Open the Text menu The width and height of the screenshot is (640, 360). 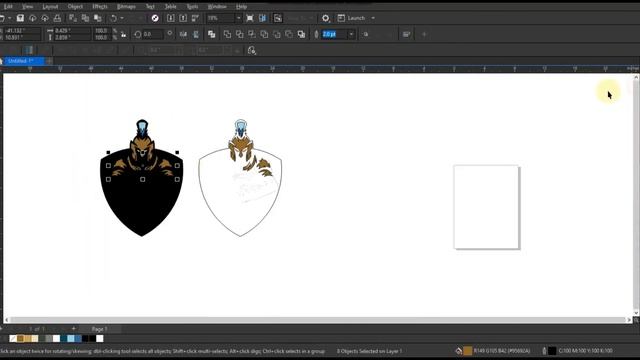150,7
